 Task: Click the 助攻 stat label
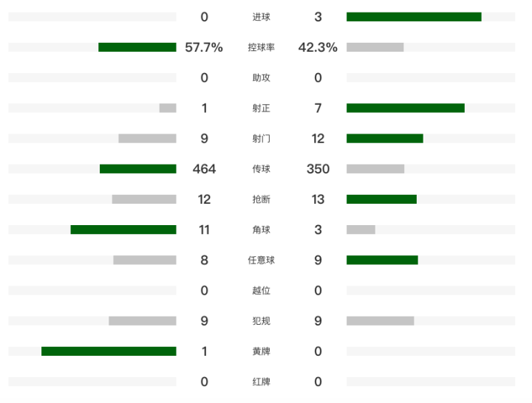(261, 77)
